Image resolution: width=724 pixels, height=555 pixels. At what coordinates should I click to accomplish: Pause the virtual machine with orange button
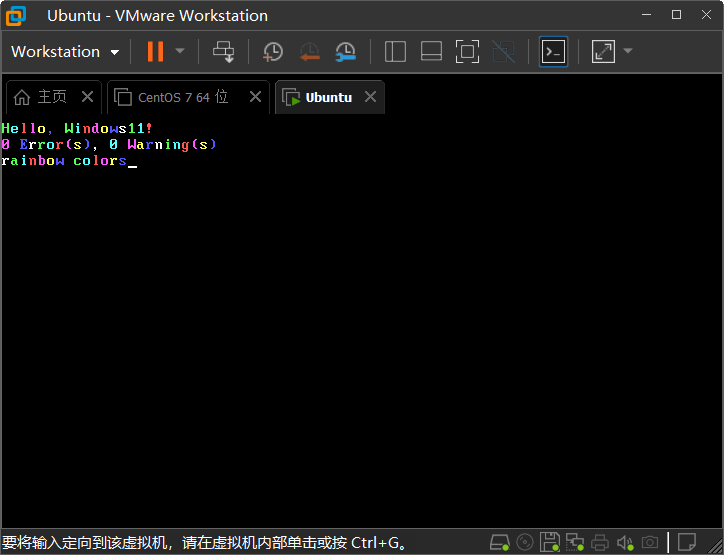tap(155, 51)
